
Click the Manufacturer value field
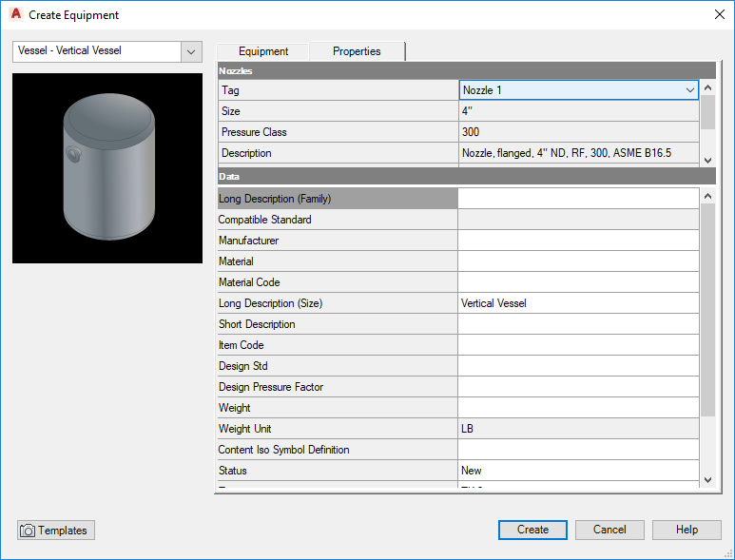tap(578, 241)
